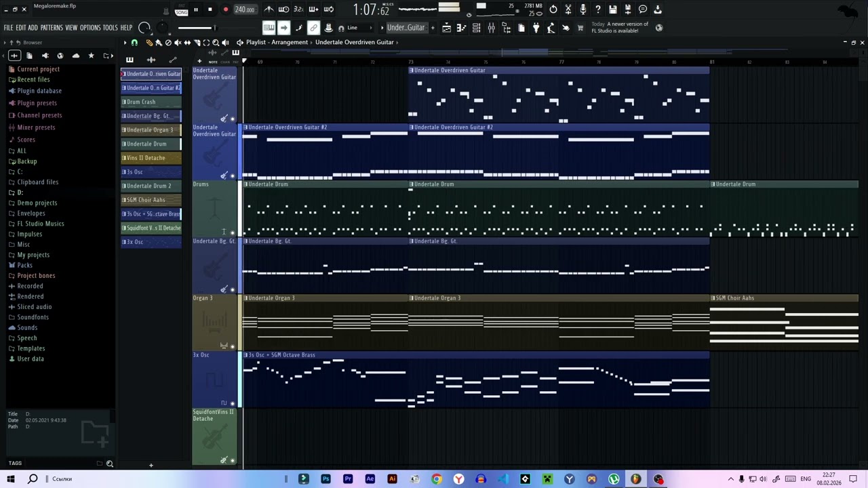The height and width of the screenshot is (488, 868).
Task: Select the playlist Zoom magnifier tool
Action: coord(216,42)
